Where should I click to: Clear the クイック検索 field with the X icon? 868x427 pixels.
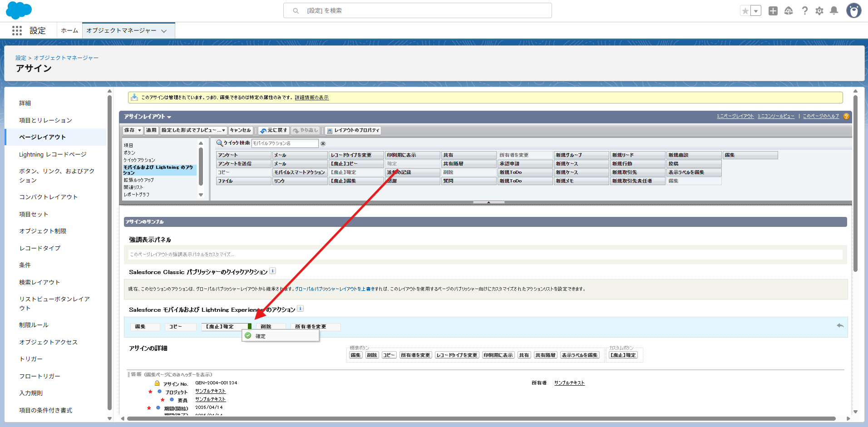[323, 143]
